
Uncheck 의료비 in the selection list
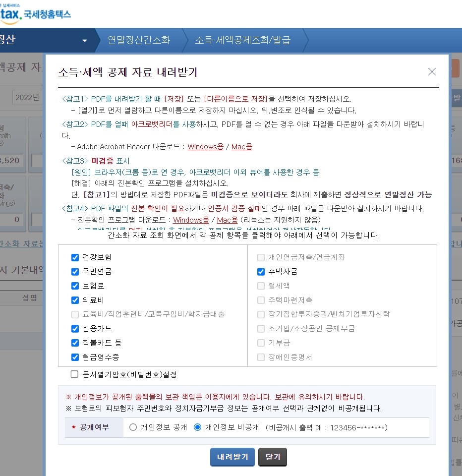(75, 300)
